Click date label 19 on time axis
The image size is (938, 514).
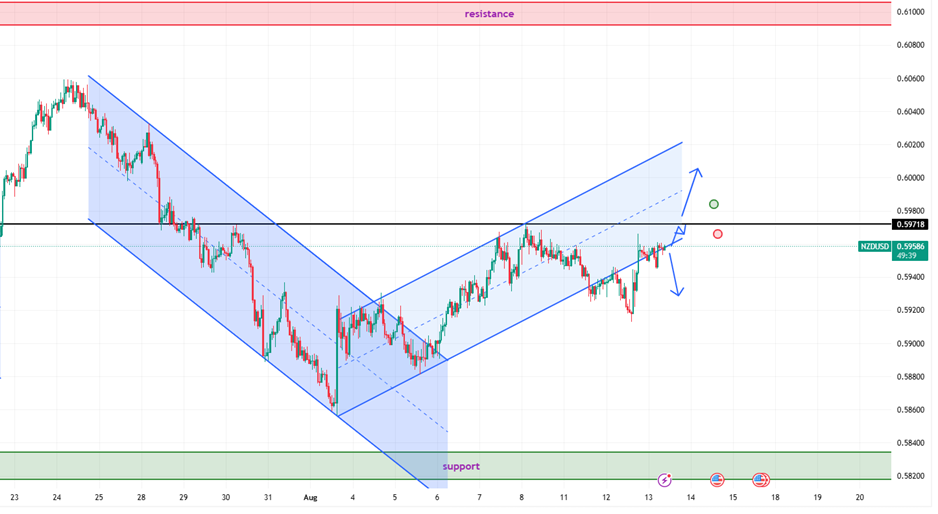coord(817,497)
